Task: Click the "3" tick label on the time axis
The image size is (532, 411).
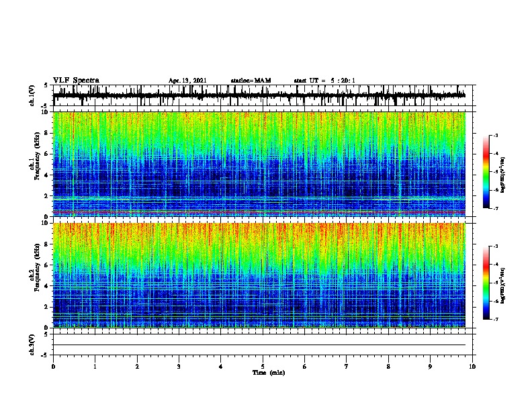Action: click(x=179, y=367)
